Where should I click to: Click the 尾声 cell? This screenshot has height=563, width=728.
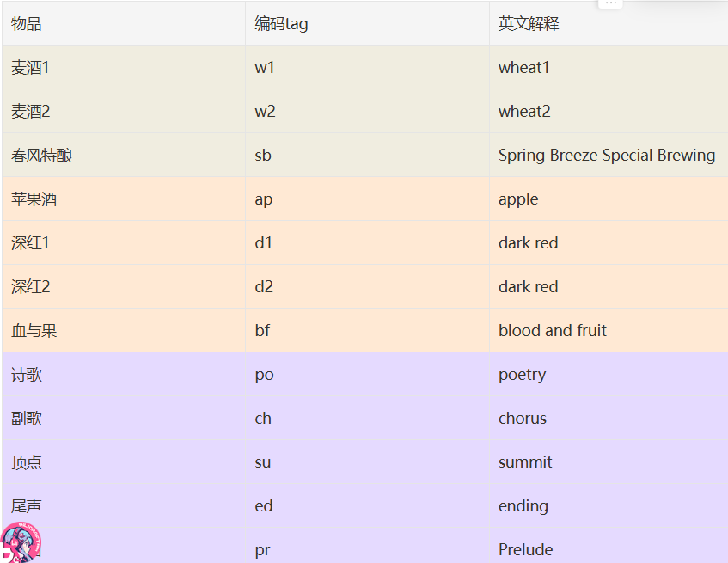point(27,506)
